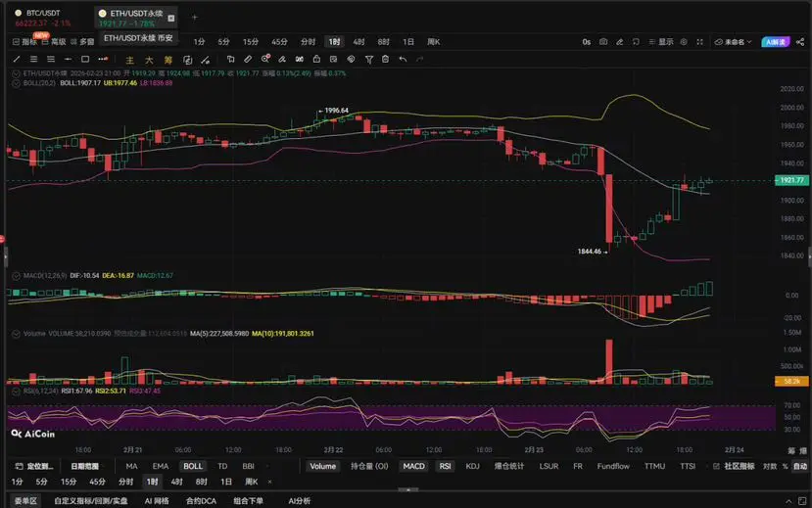Toggle the EMA indicator
The height and width of the screenshot is (508, 812).
pos(161,466)
